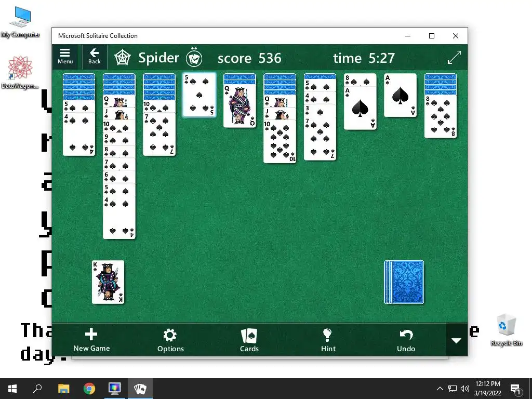This screenshot has height=399, width=532.
Task: Select the 7 of spades below the 3 of spades
Action: (320, 138)
